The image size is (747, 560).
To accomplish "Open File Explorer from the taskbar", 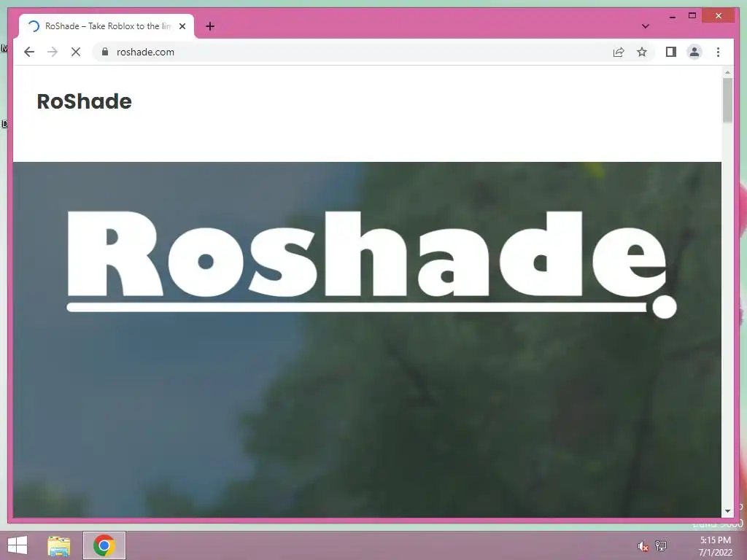I will pos(58,545).
